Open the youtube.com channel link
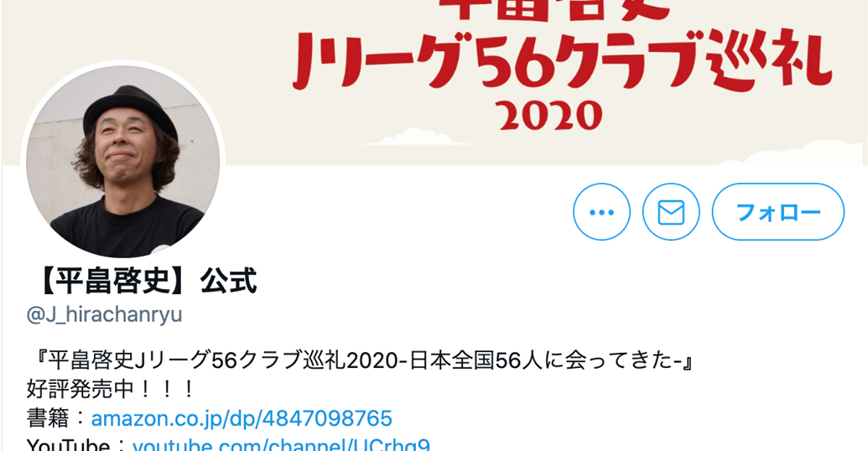This screenshot has height=451, width=868. pyautogui.click(x=281, y=444)
